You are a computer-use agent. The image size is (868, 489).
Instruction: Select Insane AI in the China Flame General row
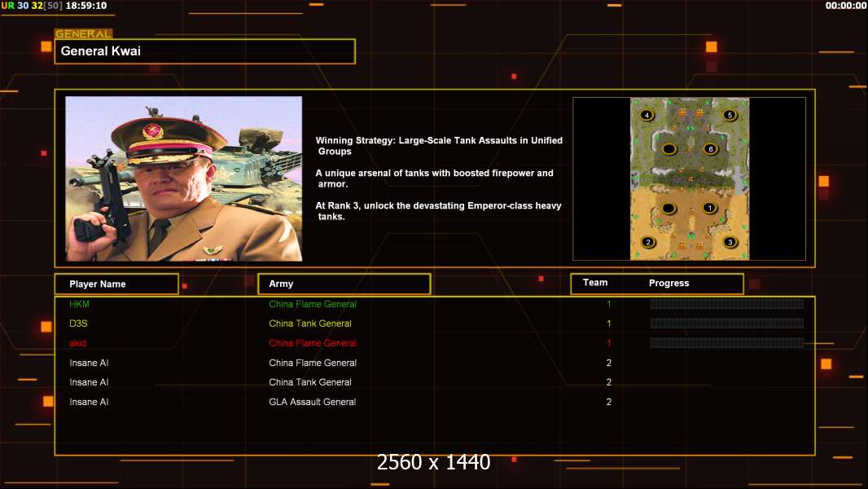[x=89, y=363]
